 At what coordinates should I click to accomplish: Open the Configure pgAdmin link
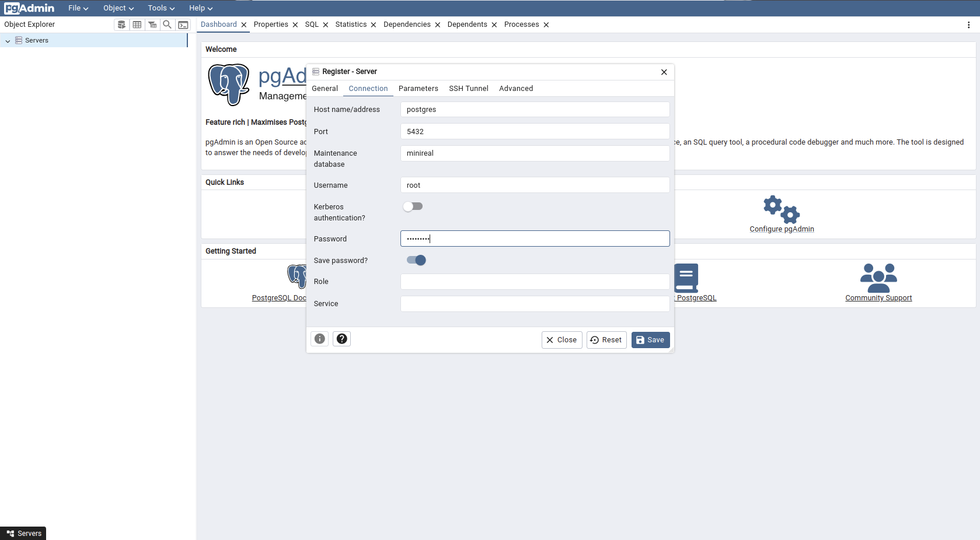point(782,229)
